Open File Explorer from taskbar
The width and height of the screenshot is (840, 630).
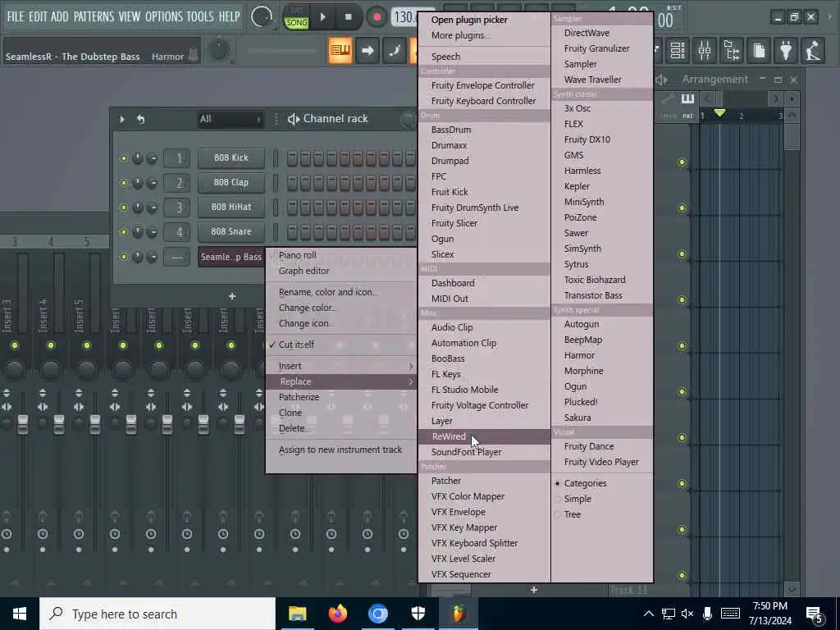297,614
